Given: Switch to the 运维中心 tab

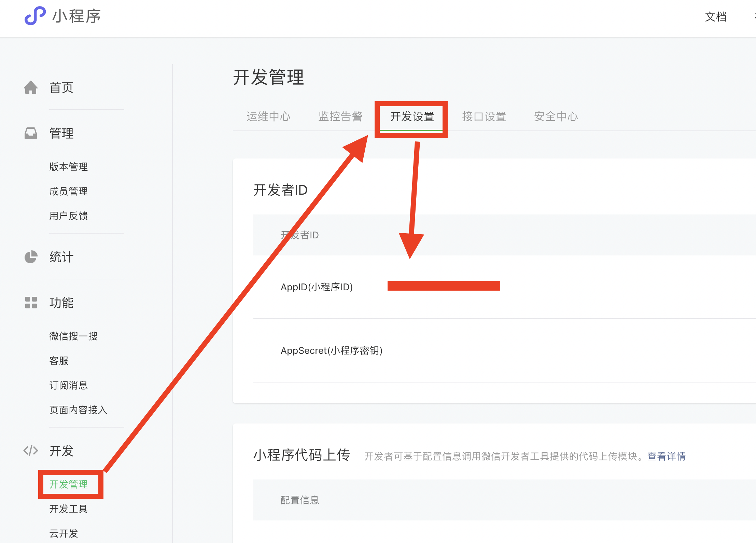Looking at the screenshot, I should tap(268, 116).
